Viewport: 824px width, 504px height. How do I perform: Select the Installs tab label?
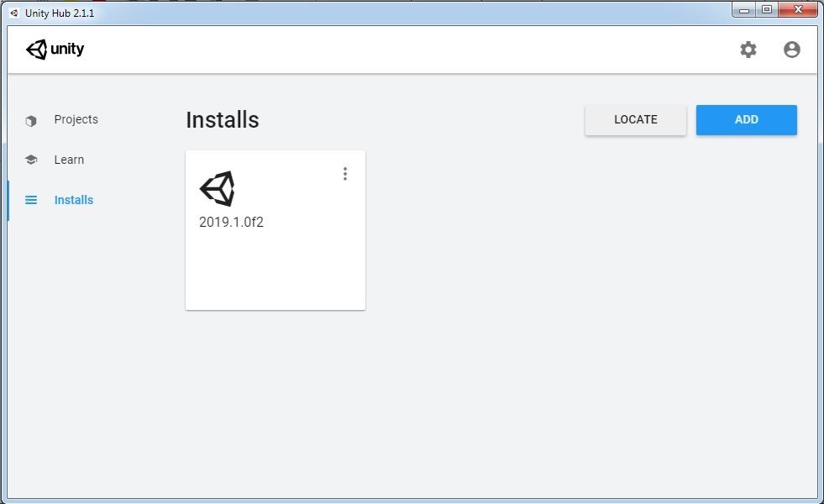(74, 200)
